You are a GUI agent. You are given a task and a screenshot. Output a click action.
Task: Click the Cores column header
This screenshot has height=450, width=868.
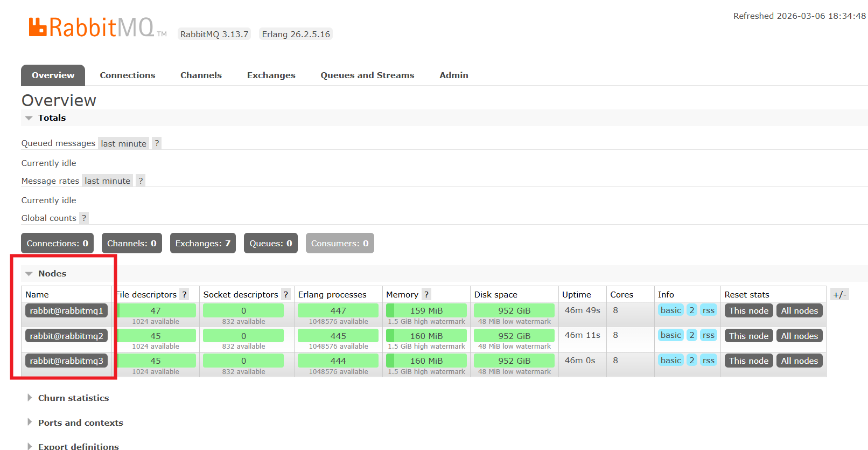(x=622, y=294)
